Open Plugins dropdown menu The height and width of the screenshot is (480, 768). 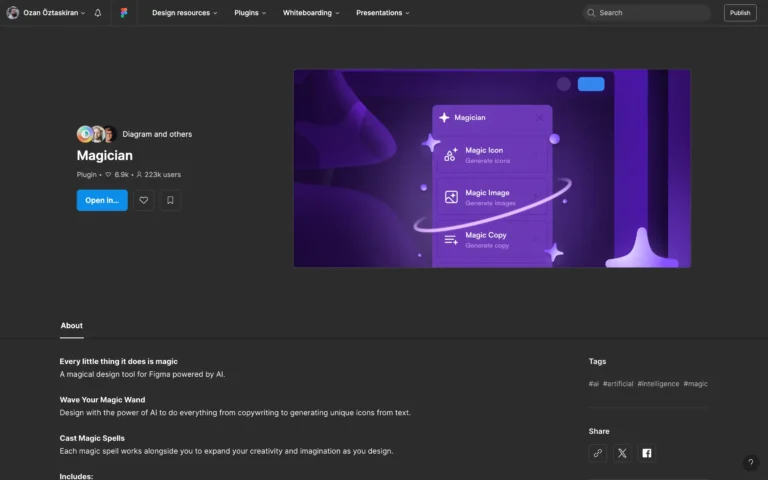pyautogui.click(x=250, y=13)
